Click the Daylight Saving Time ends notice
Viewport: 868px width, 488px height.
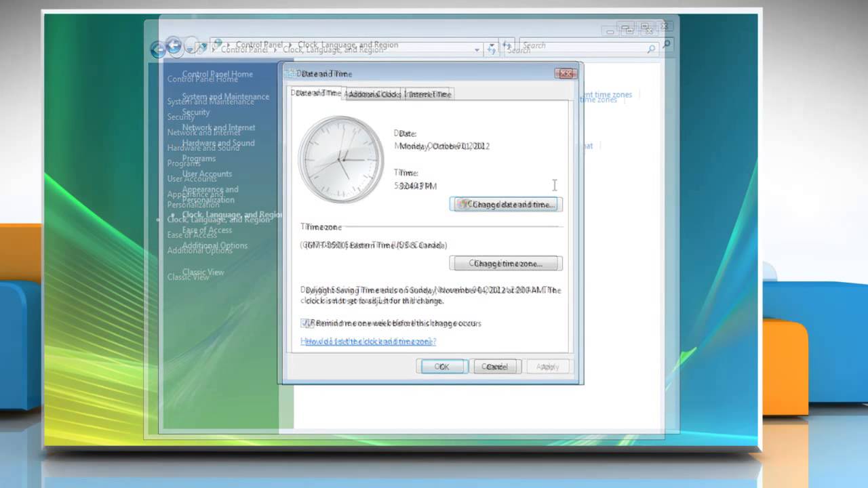point(431,296)
